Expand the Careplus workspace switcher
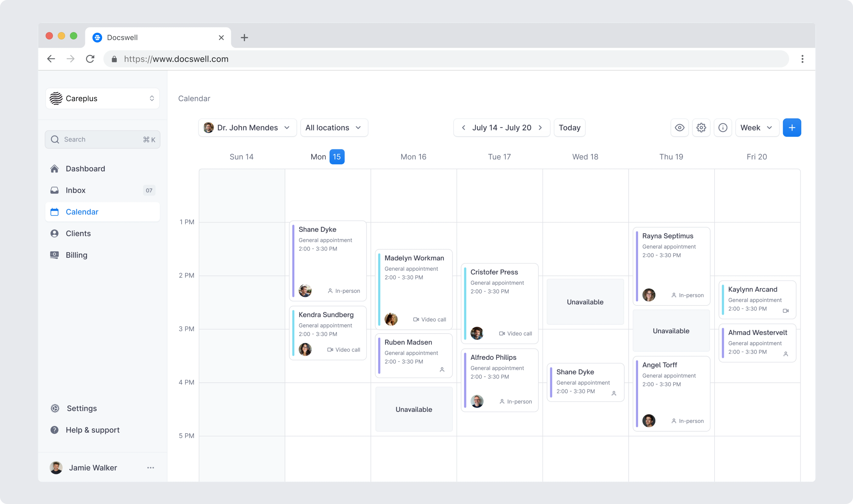This screenshot has height=504, width=853. pyautogui.click(x=102, y=98)
